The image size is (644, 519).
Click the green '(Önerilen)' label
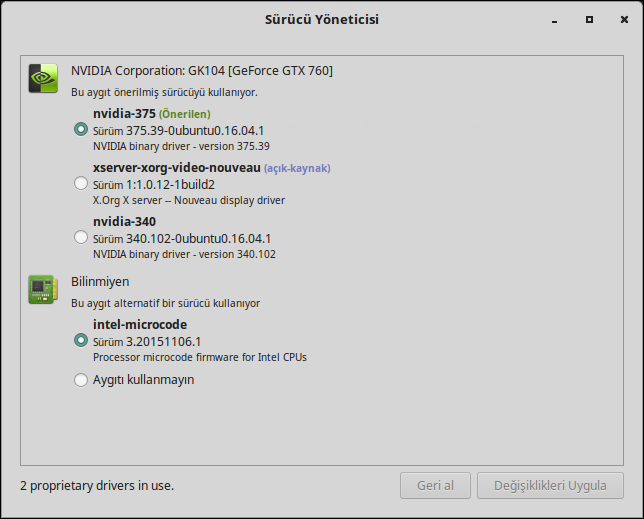185,114
